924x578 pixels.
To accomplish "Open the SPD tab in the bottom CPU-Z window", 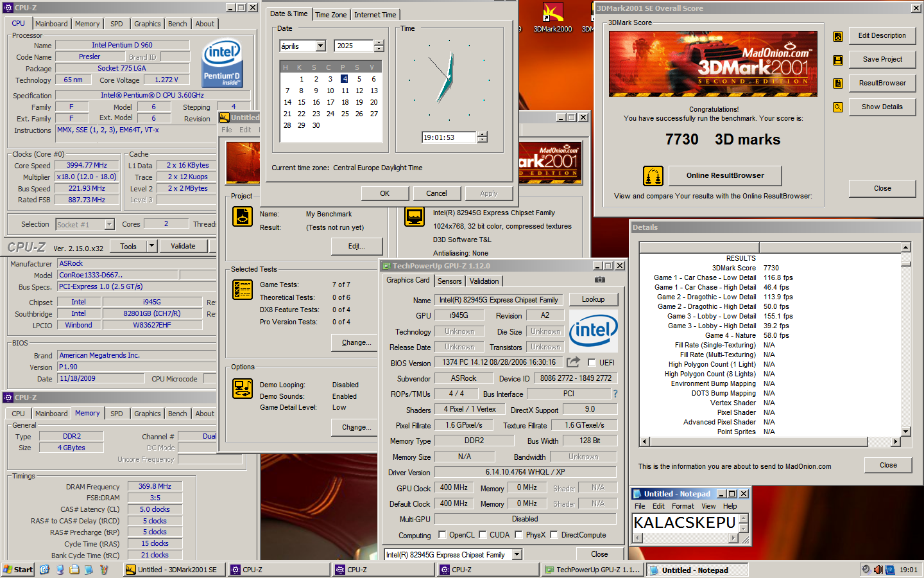I will click(x=116, y=414).
